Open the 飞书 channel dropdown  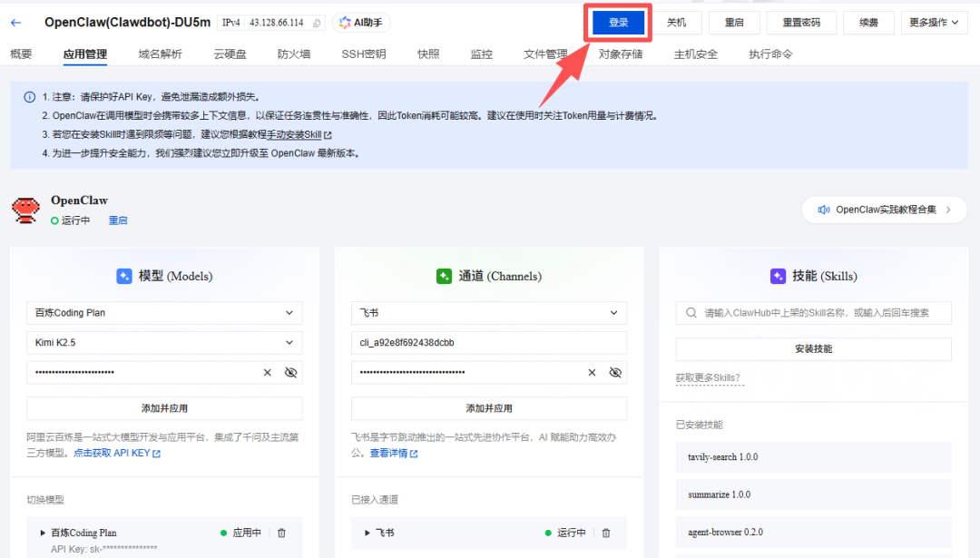coord(488,313)
